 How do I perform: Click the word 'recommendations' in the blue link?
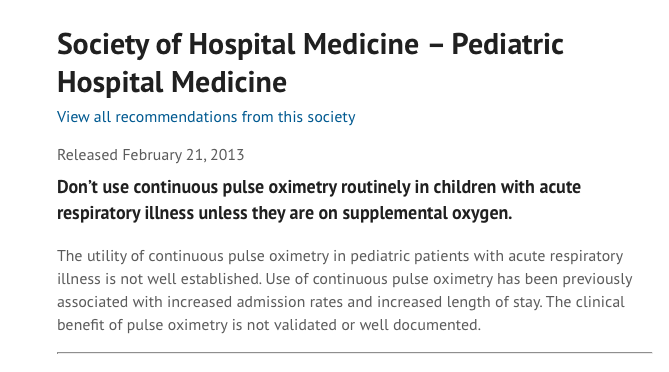(x=176, y=117)
